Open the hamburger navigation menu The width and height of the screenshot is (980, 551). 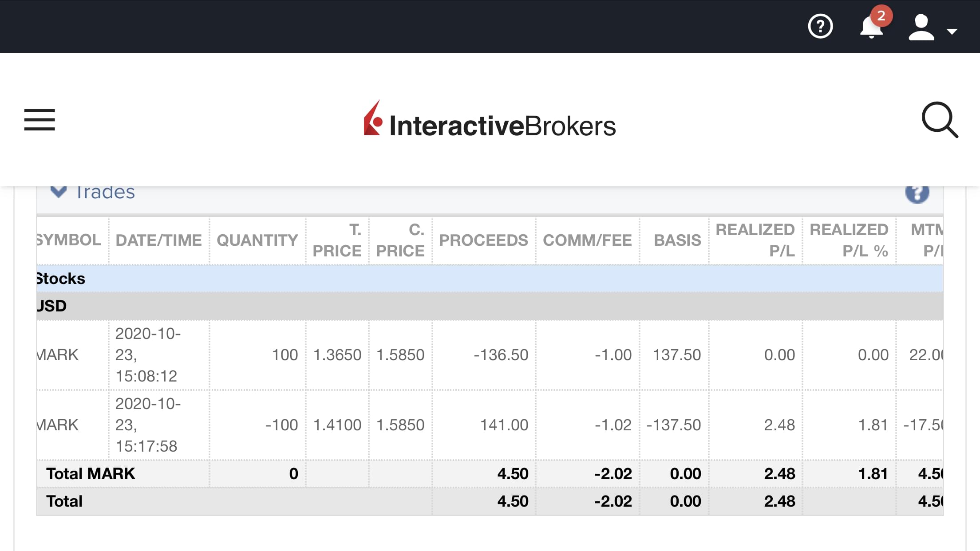coord(40,120)
